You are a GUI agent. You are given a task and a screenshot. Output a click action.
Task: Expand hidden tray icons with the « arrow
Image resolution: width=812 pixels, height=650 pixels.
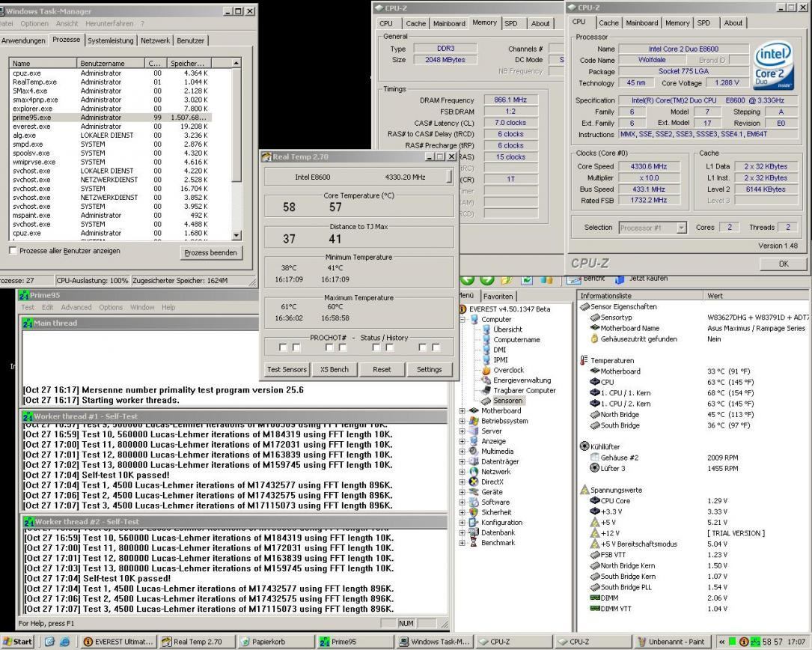(722, 642)
